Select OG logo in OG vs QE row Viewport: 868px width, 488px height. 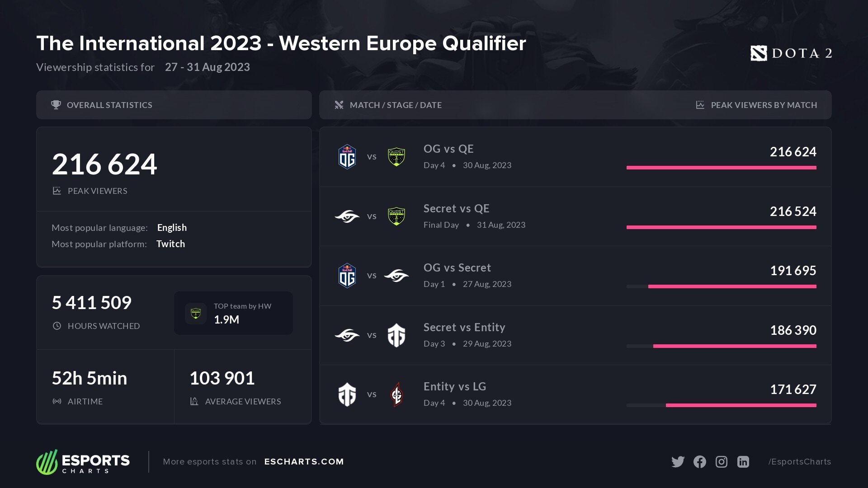[x=347, y=157]
